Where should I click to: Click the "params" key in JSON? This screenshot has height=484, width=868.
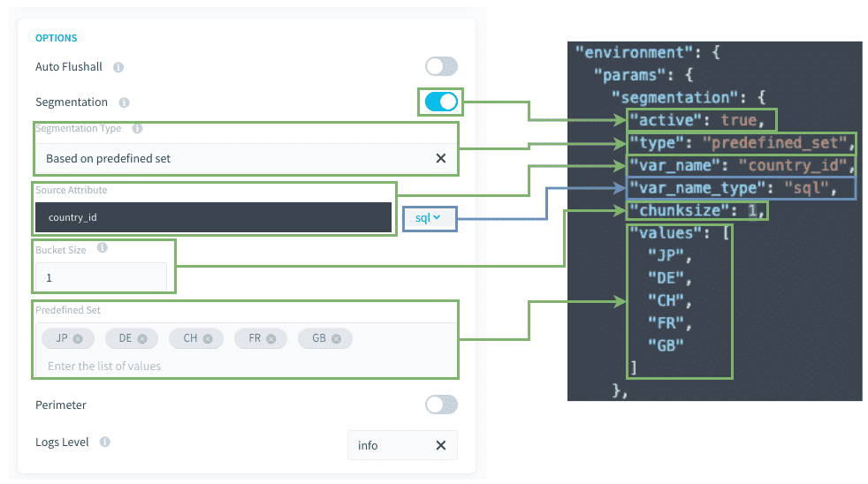(x=629, y=75)
